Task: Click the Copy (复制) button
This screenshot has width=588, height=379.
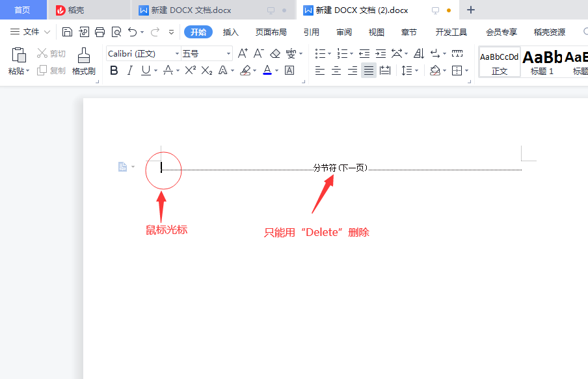Action: pyautogui.click(x=51, y=70)
